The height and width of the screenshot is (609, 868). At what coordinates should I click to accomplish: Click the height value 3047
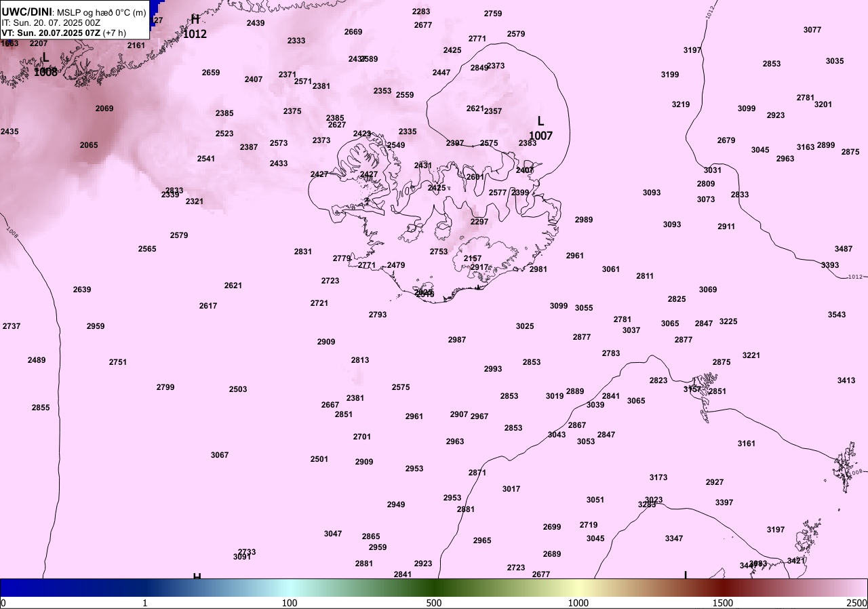point(333,534)
